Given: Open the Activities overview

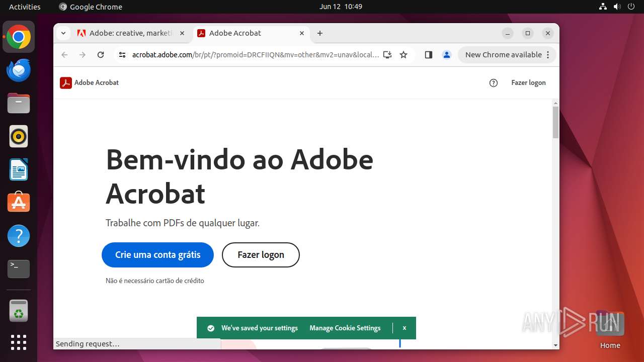Looking at the screenshot, I should [25, 7].
